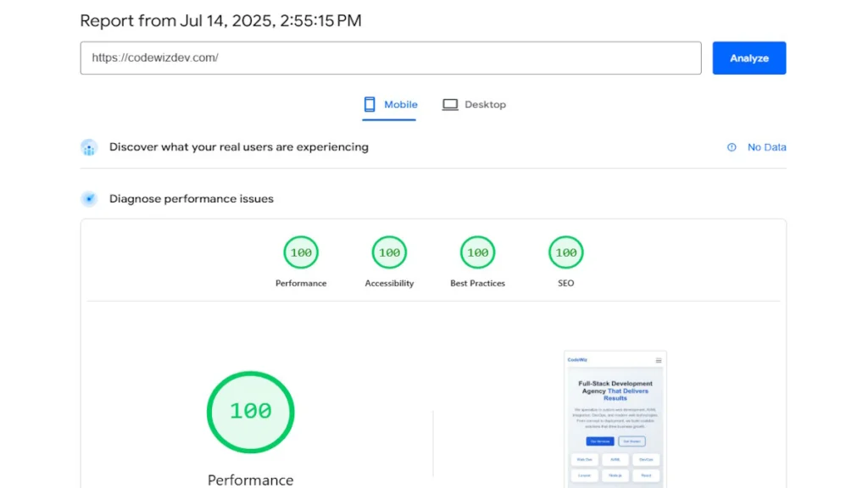Click the mobile phone icon

370,104
